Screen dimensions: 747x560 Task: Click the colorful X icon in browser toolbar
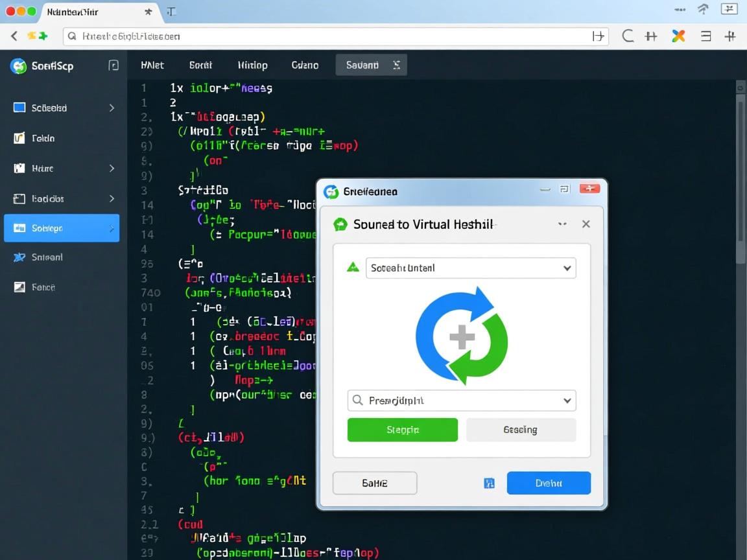click(x=678, y=36)
